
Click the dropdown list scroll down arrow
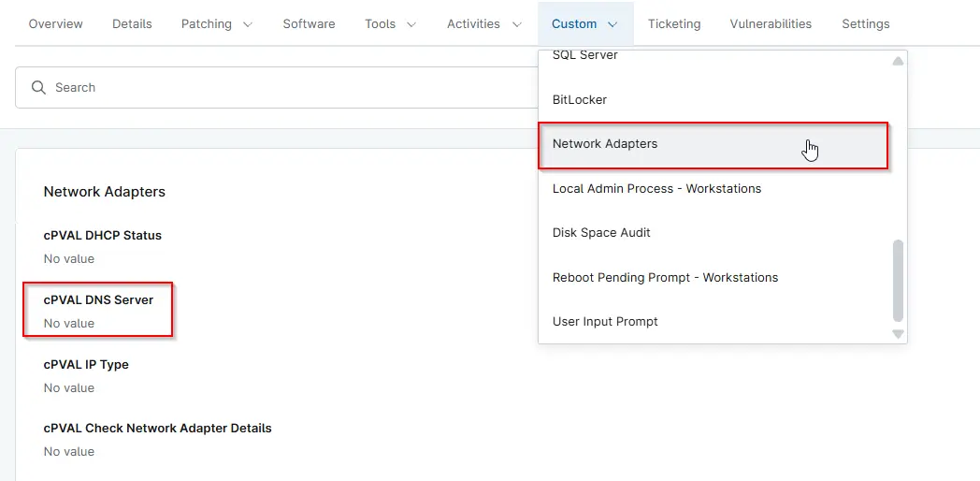898,333
